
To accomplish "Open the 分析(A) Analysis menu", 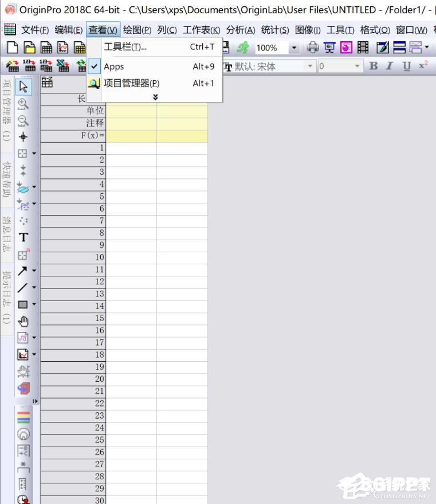I will (x=241, y=30).
